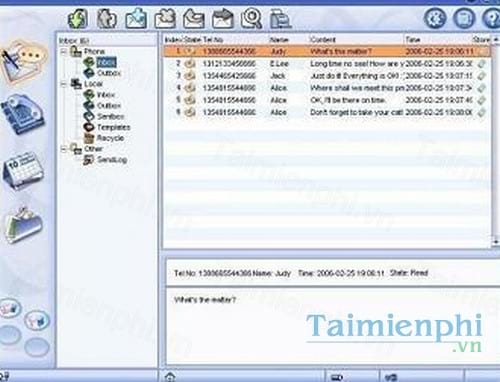Select Inbox under Local

pos(106,95)
